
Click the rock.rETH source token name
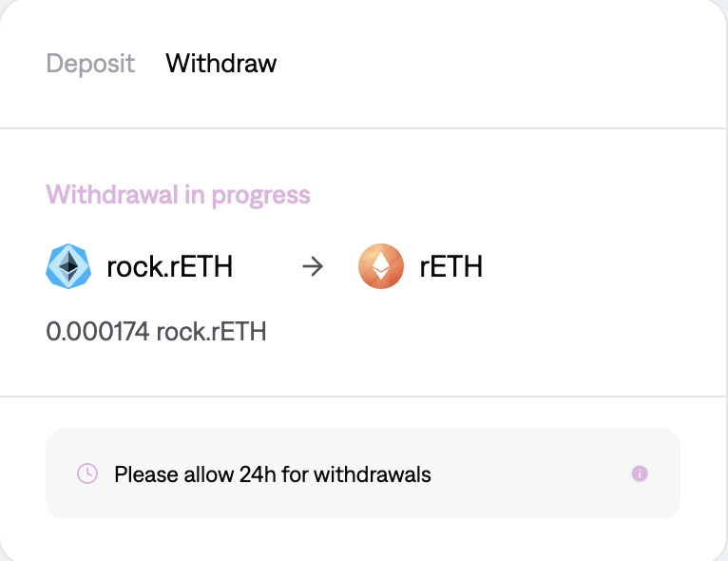coord(170,267)
